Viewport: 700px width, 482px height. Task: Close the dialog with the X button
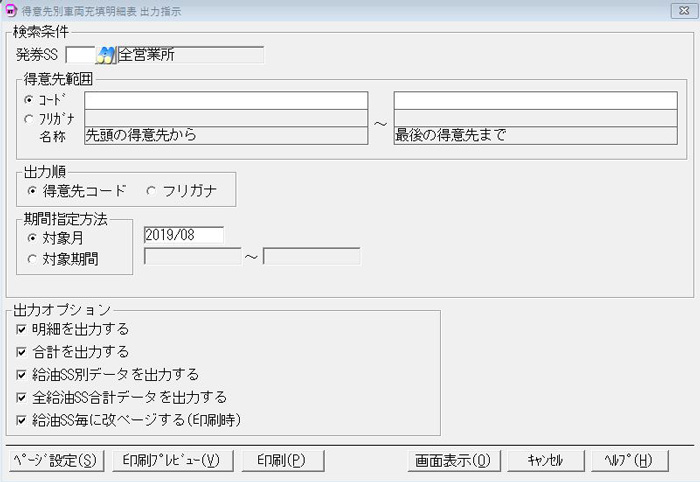click(680, 10)
